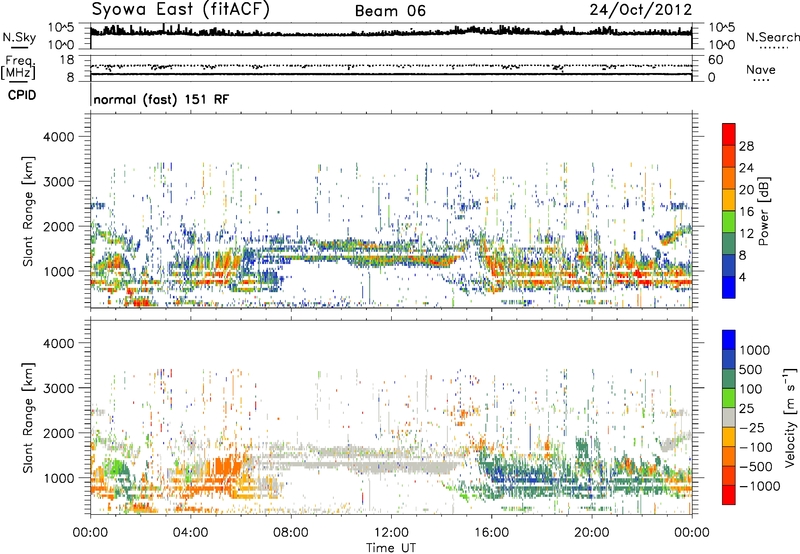Image resolution: width=800 pixels, height=554 pixels.
Task: Click 'Slant Range [km]' label of velocity panel
Action: click(28, 418)
